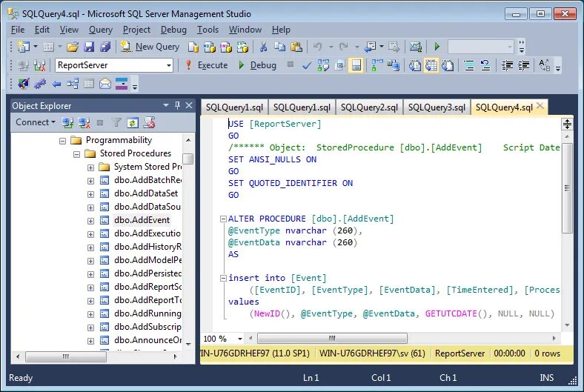Switch output to Results to Text
584x392 pixels.
pyautogui.click(x=414, y=65)
